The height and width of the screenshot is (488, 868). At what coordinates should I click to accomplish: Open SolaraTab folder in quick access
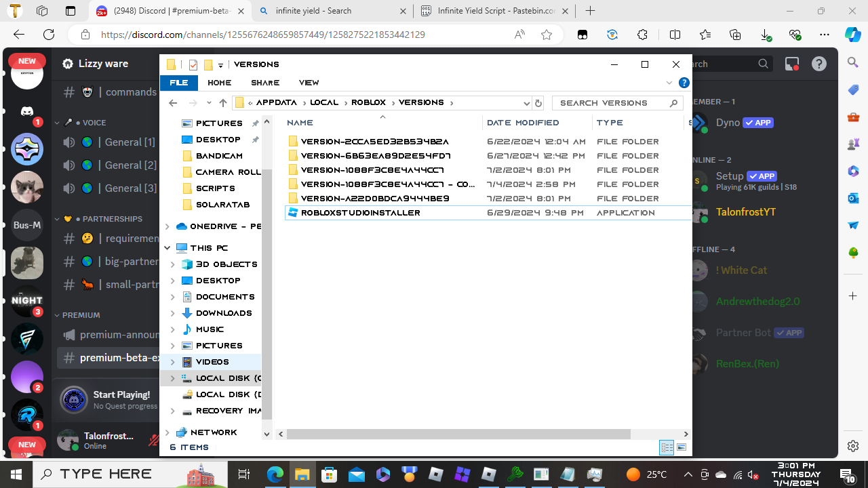[x=222, y=205]
